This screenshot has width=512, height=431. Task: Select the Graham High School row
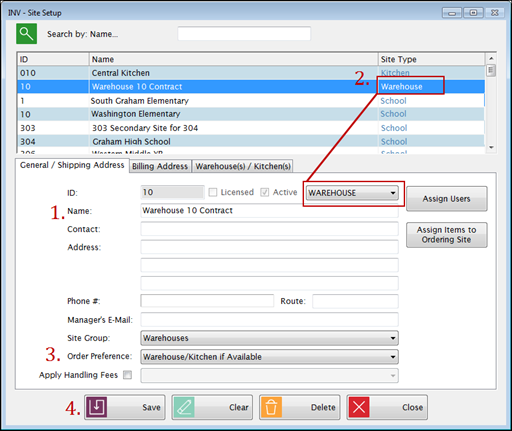click(x=251, y=142)
